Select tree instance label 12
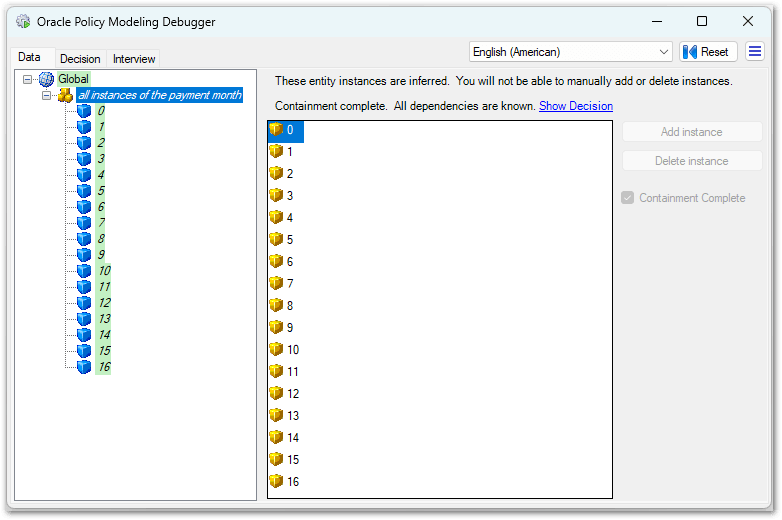The image size is (782, 520). click(104, 303)
